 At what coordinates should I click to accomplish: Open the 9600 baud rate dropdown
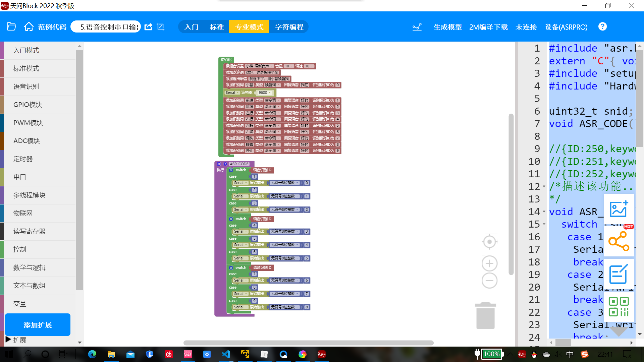[x=265, y=93]
